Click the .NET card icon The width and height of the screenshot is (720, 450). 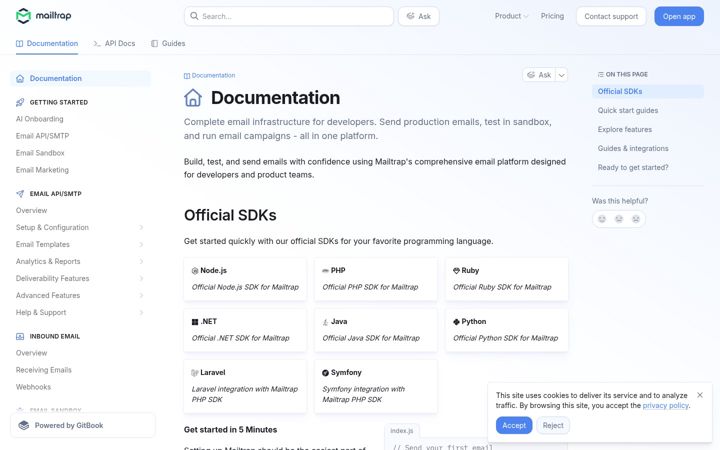[x=195, y=322]
